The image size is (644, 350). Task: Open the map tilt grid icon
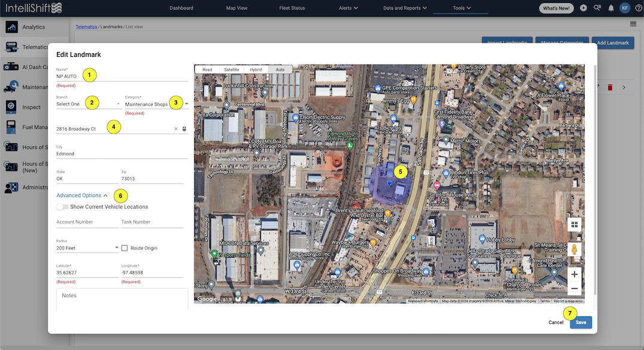pyautogui.click(x=574, y=224)
